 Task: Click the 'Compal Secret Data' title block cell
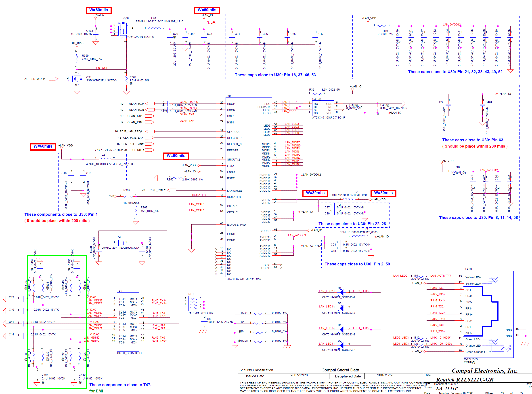pos(340,370)
